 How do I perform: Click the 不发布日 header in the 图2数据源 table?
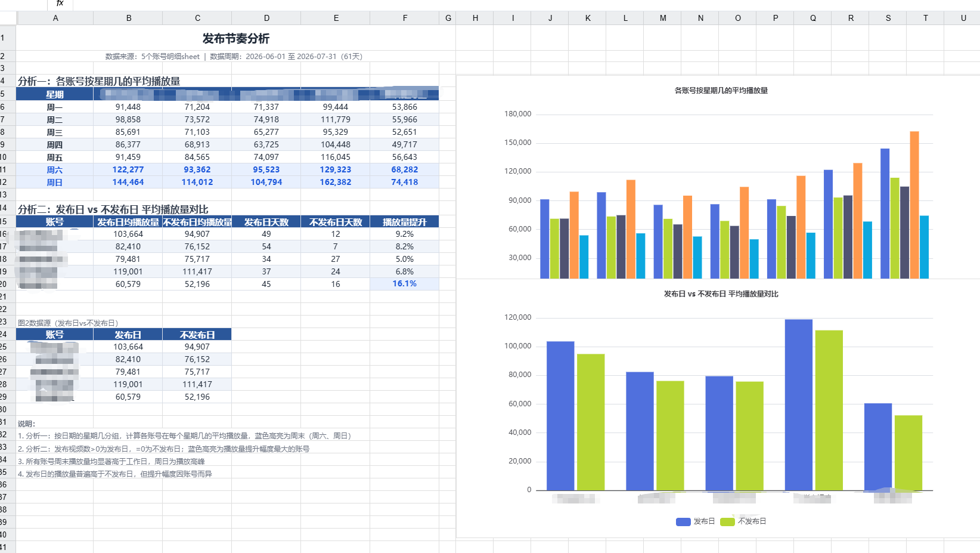197,335
